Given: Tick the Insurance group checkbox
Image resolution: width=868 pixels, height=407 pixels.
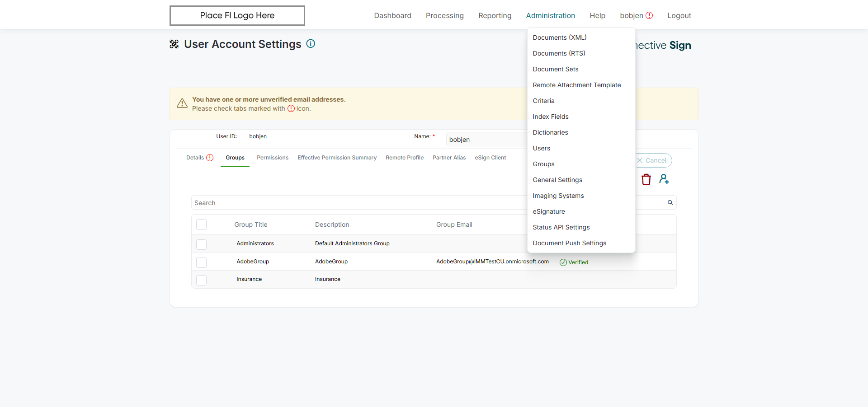Looking at the screenshot, I should (202, 280).
